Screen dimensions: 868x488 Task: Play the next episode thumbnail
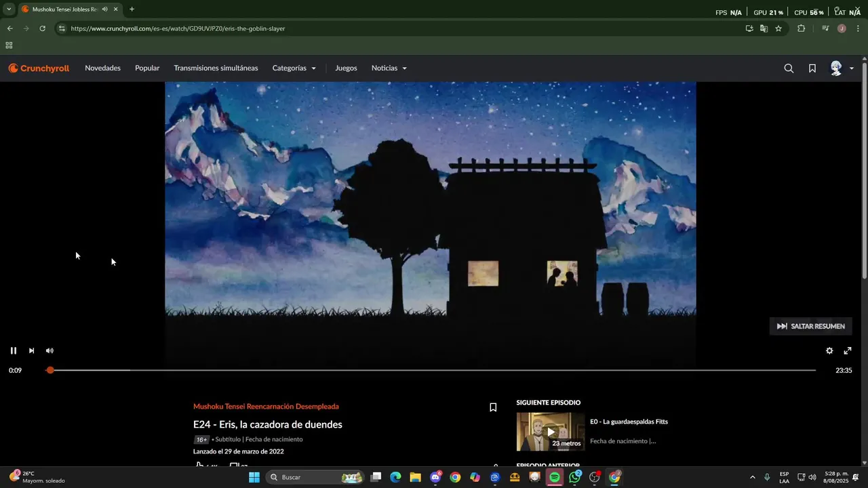coord(551,432)
